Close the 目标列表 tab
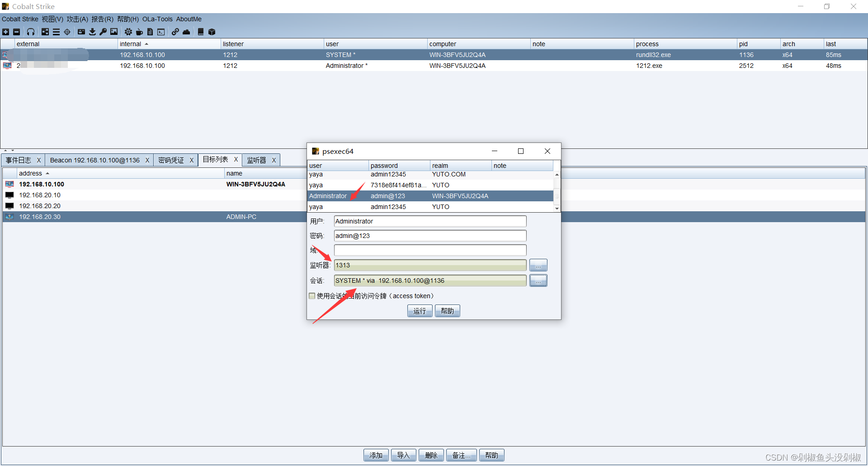Screen dimensions: 868x466 236,159
